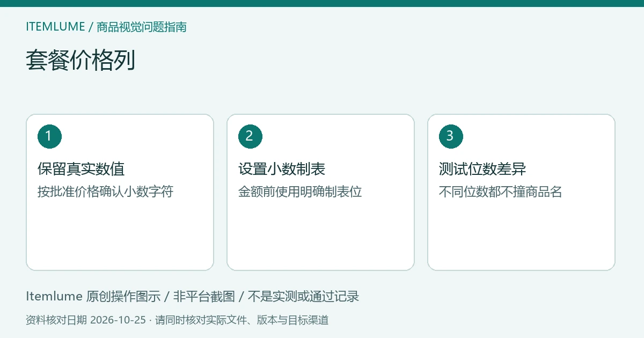Click the 按批准价格确认小数字符 description
Image resolution: width=644 pixels, height=338 pixels.
(x=105, y=192)
